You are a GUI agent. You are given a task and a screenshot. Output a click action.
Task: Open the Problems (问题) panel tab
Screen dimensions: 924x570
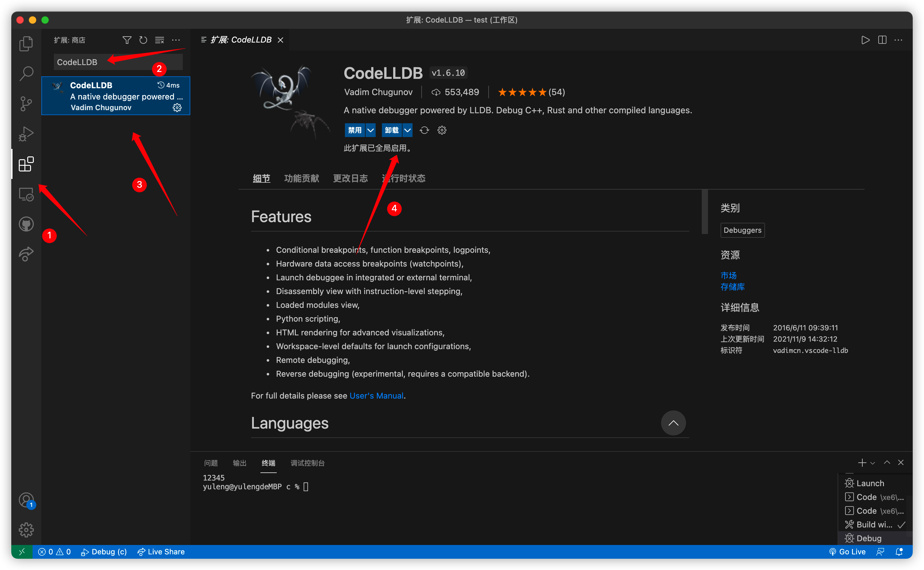pos(211,463)
